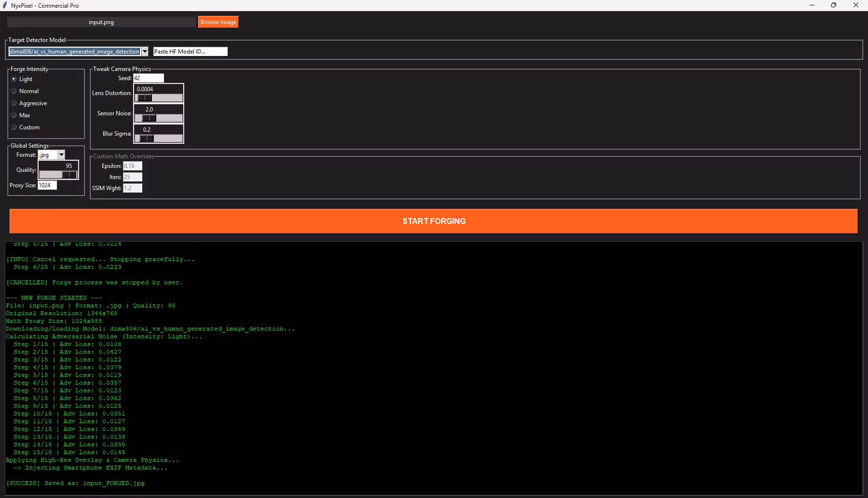
Task: Click the detector model combo box text
Action: pyautogui.click(x=74, y=52)
